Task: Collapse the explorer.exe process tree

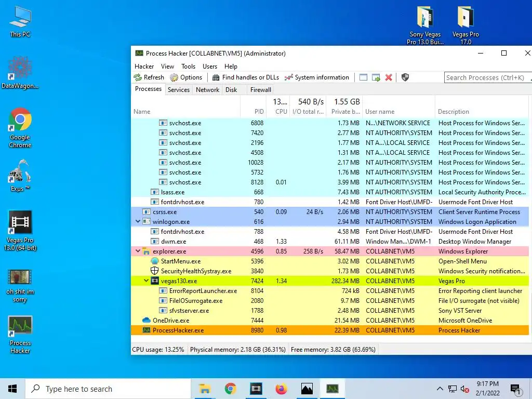Action: [138, 251]
